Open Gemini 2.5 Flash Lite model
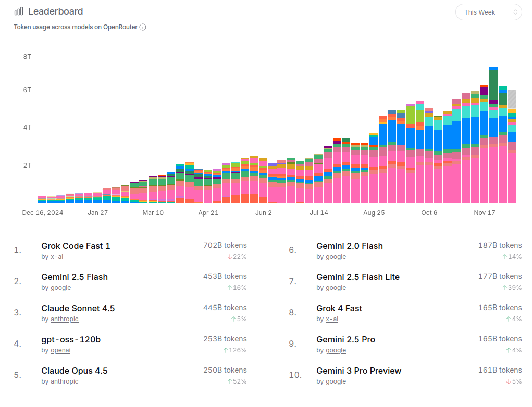The height and width of the screenshot is (407, 532). tap(358, 277)
